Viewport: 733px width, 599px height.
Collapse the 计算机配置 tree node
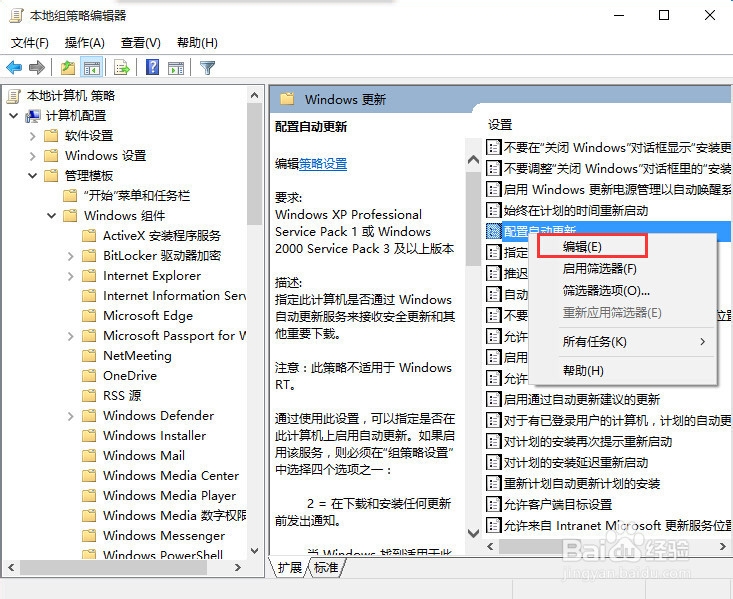14,115
